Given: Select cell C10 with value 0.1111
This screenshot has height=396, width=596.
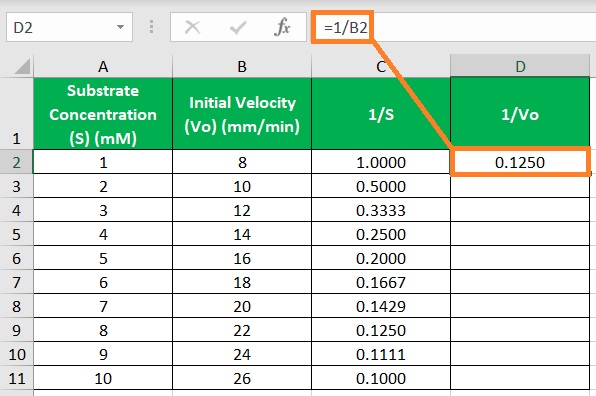Looking at the screenshot, I should coord(381,354).
